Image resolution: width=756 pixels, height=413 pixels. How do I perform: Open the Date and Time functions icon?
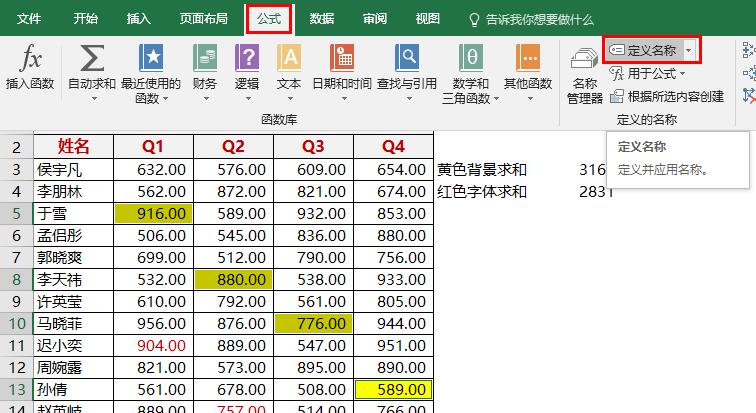[x=342, y=58]
